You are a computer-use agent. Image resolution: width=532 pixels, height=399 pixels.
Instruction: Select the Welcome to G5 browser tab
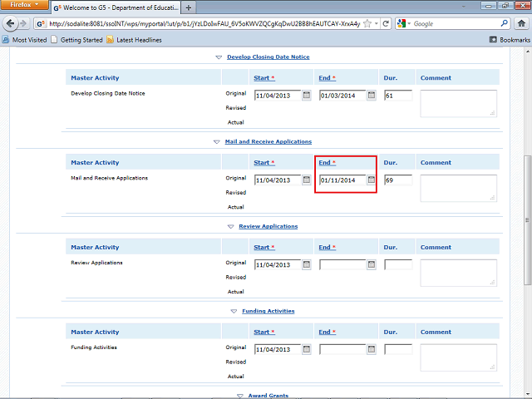pos(116,7)
